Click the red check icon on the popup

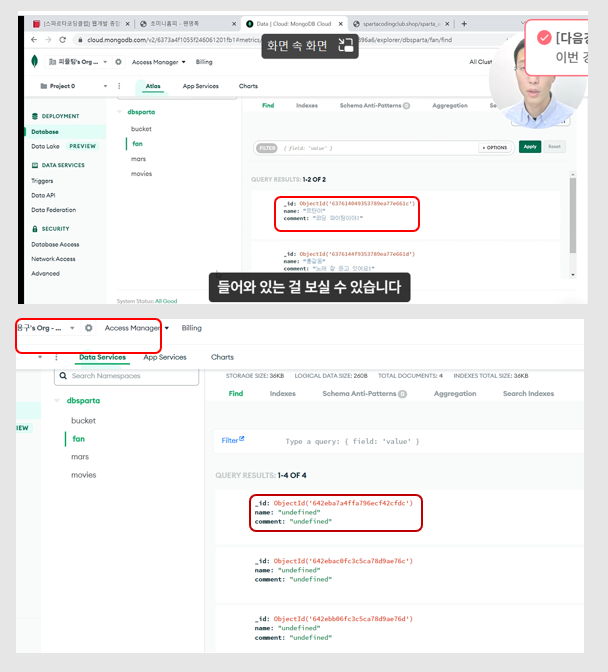[544, 38]
